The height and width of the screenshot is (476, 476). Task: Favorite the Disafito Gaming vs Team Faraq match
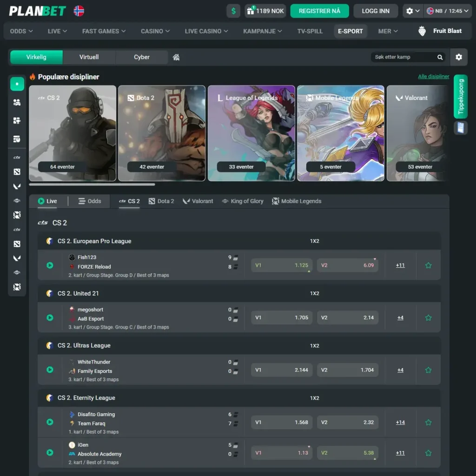(x=428, y=422)
